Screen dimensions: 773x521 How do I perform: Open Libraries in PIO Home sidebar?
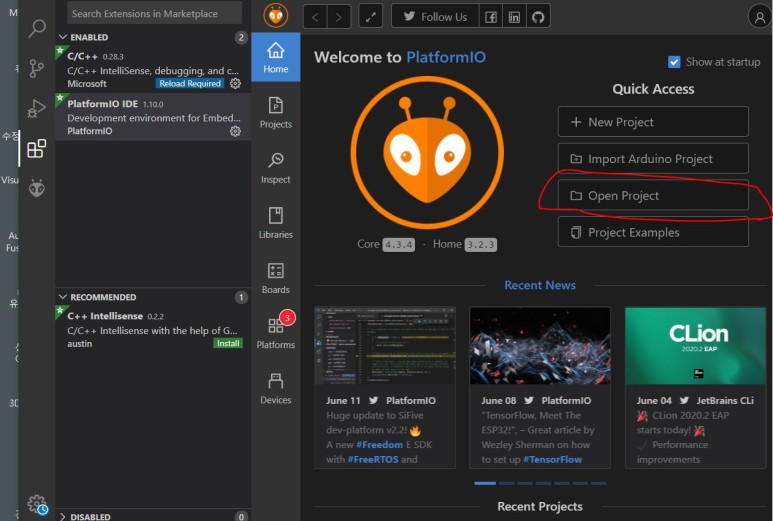click(276, 223)
